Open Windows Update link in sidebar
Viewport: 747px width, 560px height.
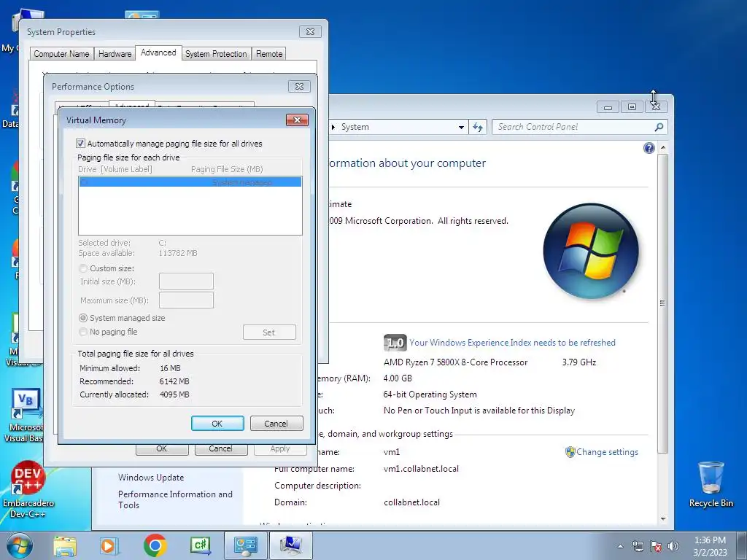click(151, 477)
